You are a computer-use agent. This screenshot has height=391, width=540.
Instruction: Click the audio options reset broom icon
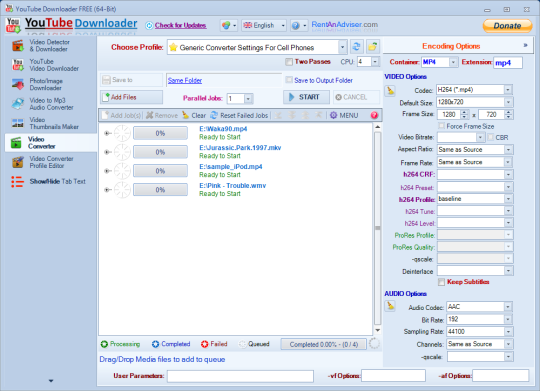click(390, 306)
